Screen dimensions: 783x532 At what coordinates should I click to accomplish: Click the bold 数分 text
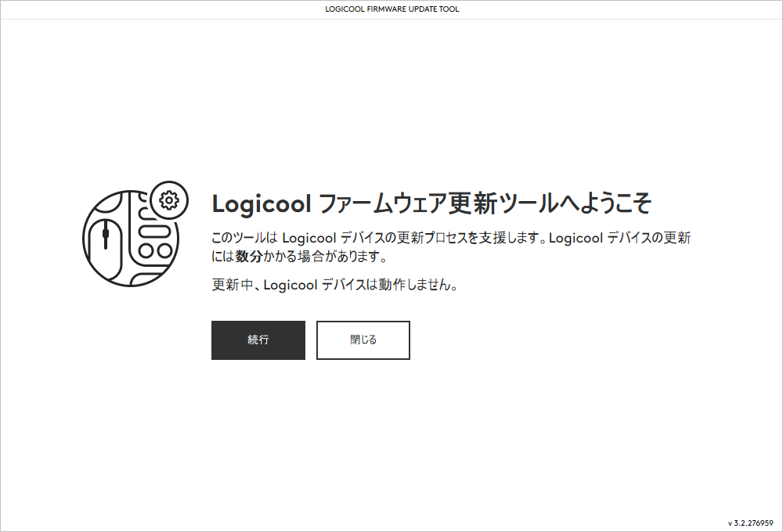249,257
